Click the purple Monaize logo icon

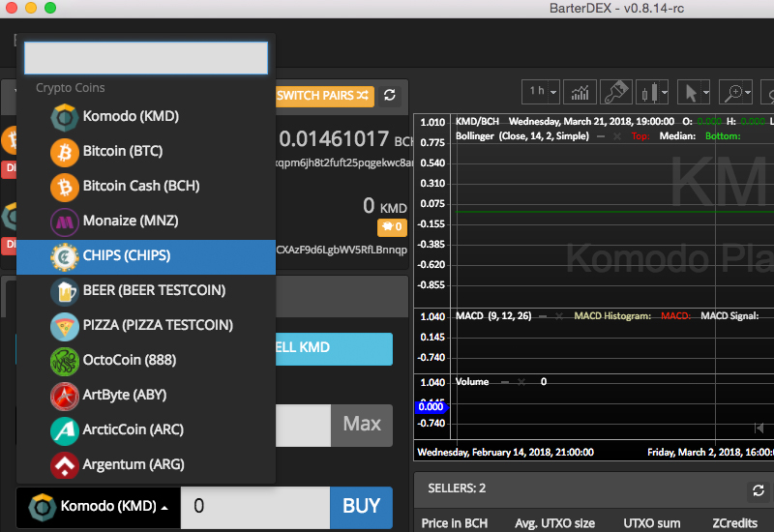[x=64, y=222]
